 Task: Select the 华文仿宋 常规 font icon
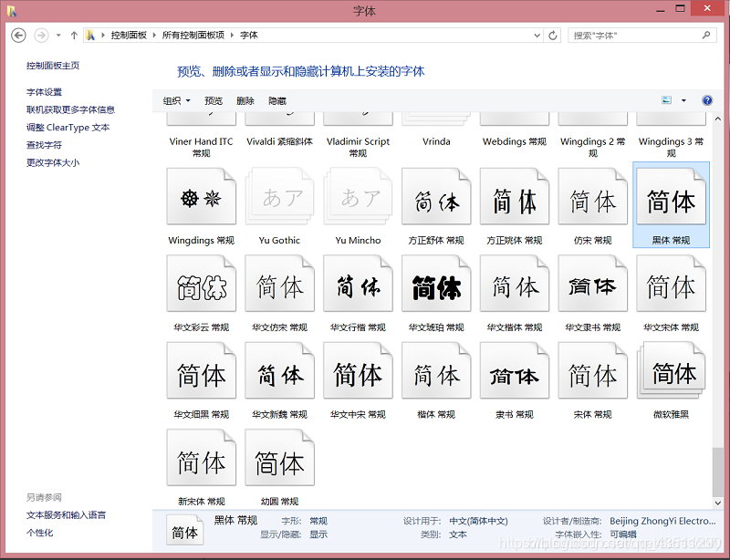click(279, 284)
